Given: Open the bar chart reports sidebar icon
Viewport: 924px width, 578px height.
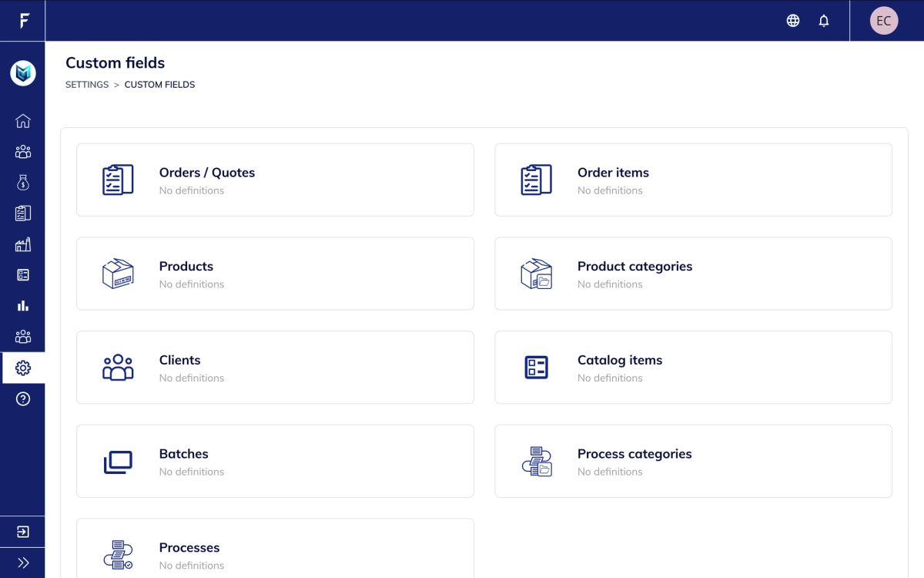Looking at the screenshot, I should (x=23, y=306).
